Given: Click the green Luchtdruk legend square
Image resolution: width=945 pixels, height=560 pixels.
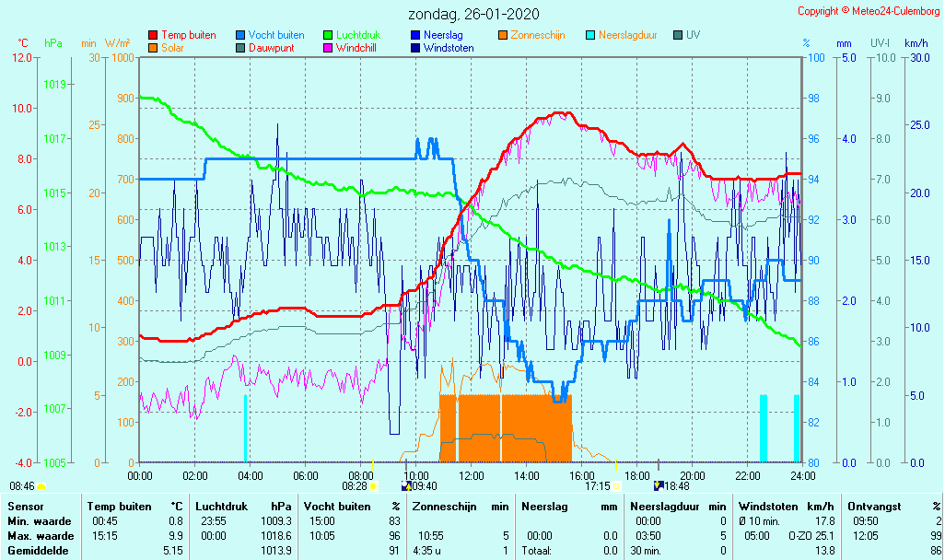Looking at the screenshot, I should 328,35.
